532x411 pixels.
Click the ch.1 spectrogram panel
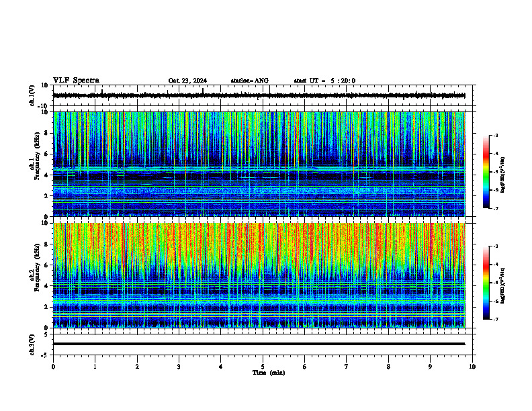click(x=264, y=164)
